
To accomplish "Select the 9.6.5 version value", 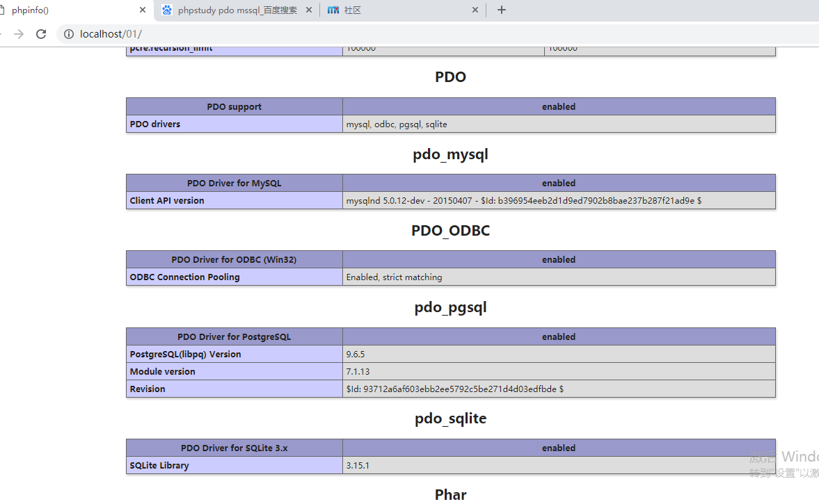I will (x=355, y=354).
